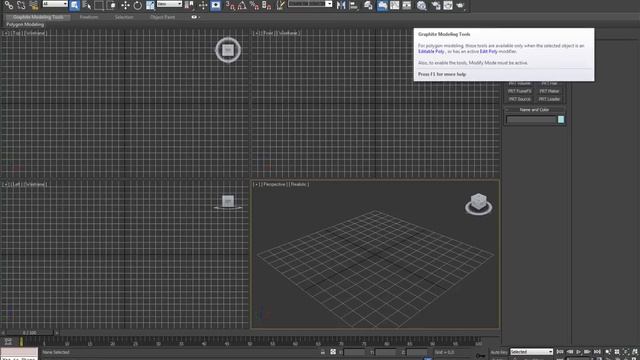Open the object color swatch
Image resolution: width=640 pixels, height=360 pixels.
pos(561,120)
